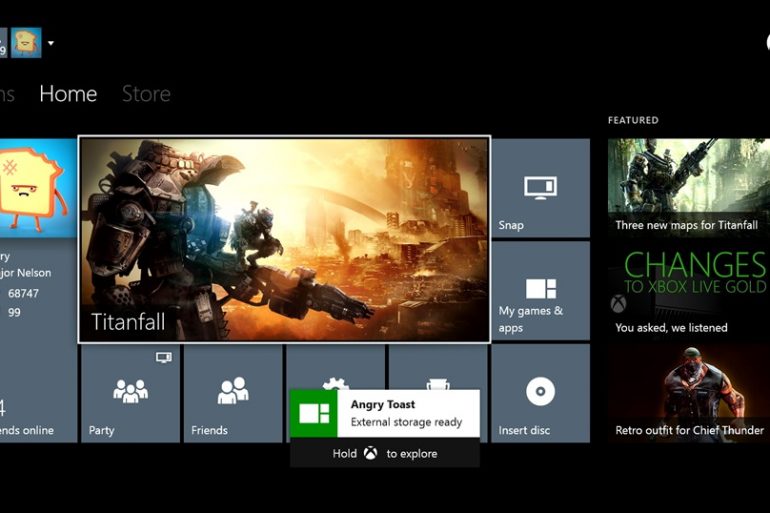Open the Snap tile icon
The width and height of the screenshot is (770, 513).
pyautogui.click(x=540, y=187)
